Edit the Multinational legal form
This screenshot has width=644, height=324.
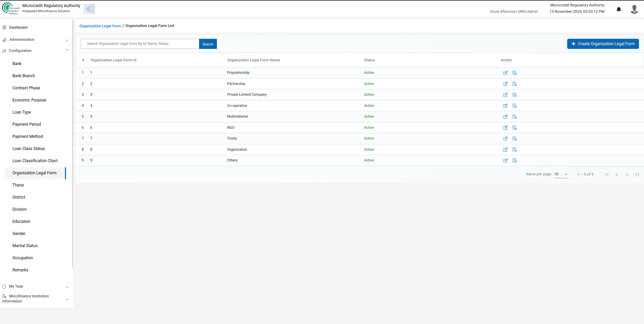[x=505, y=117]
